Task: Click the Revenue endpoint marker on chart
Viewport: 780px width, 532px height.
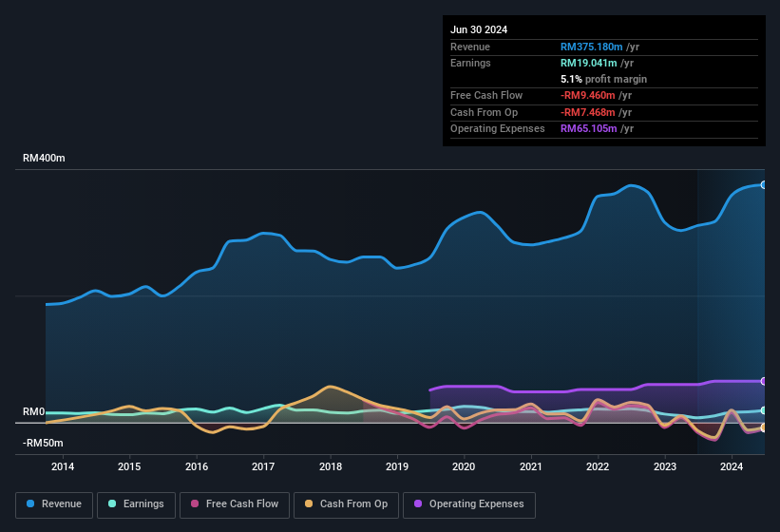Action: [x=764, y=185]
